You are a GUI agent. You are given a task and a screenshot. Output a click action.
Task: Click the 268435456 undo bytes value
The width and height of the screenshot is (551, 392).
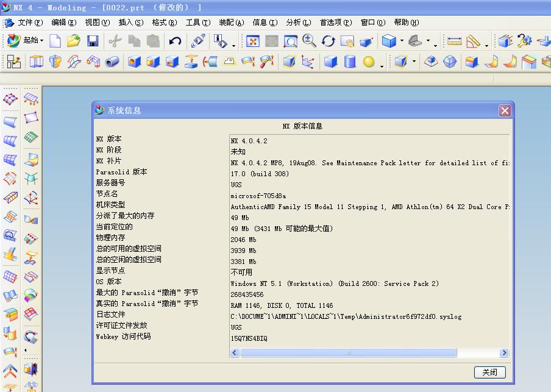click(x=247, y=294)
